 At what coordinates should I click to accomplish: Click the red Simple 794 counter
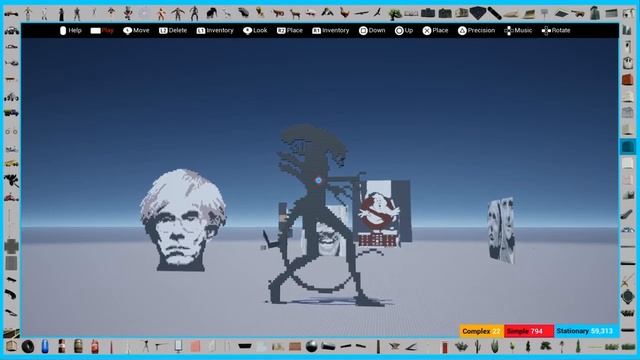(x=529, y=331)
